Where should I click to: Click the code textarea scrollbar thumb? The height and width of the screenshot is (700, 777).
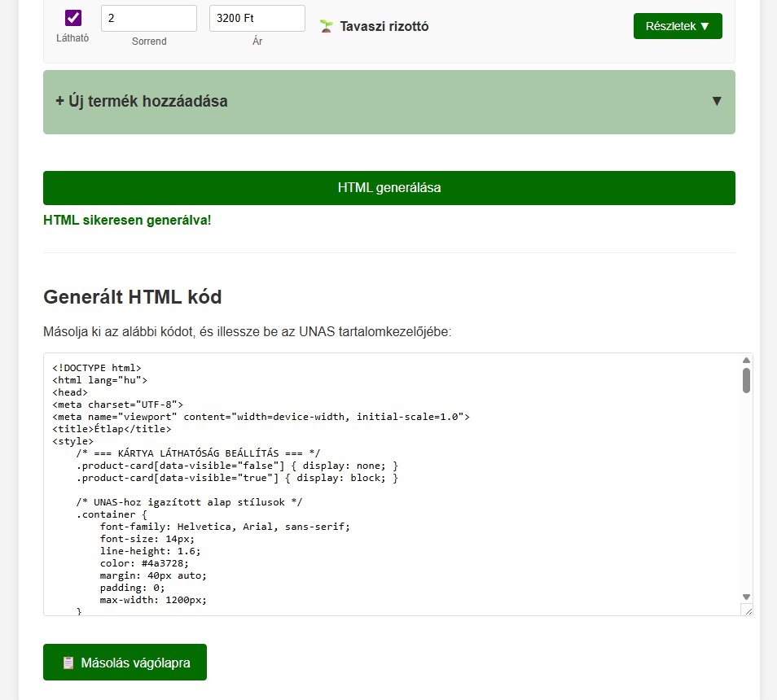coord(746,380)
